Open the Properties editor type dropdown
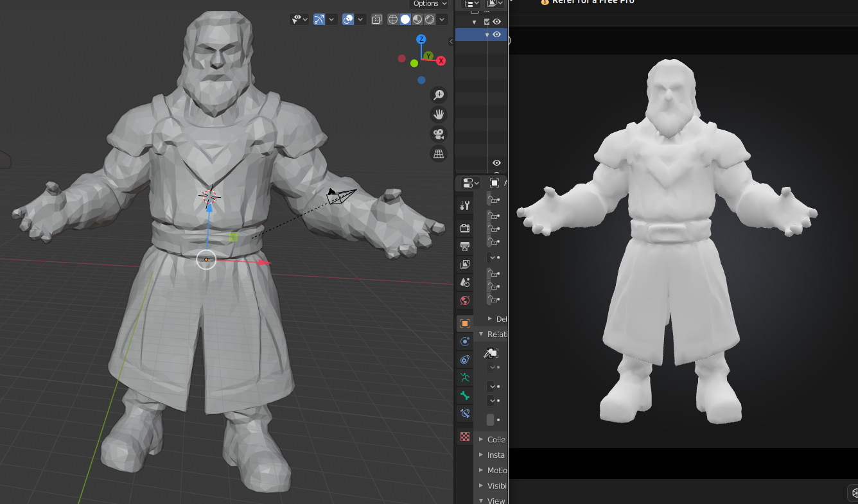 pyautogui.click(x=471, y=183)
